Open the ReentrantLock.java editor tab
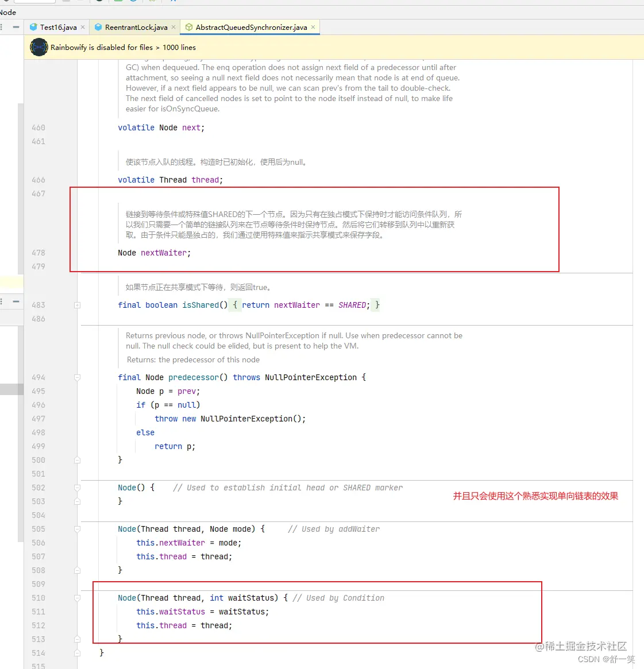Image resolution: width=644 pixels, height=669 pixels. [x=136, y=28]
